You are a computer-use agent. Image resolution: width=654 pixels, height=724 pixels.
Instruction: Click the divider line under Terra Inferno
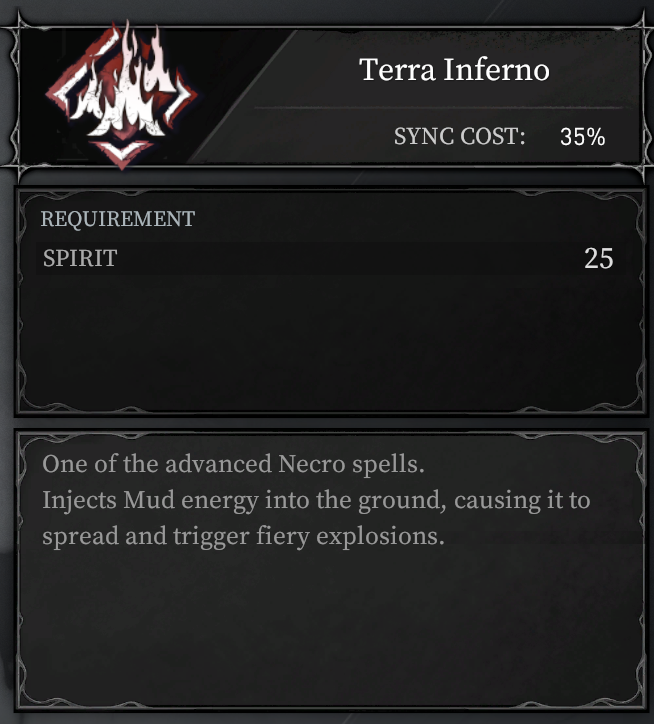click(x=438, y=108)
